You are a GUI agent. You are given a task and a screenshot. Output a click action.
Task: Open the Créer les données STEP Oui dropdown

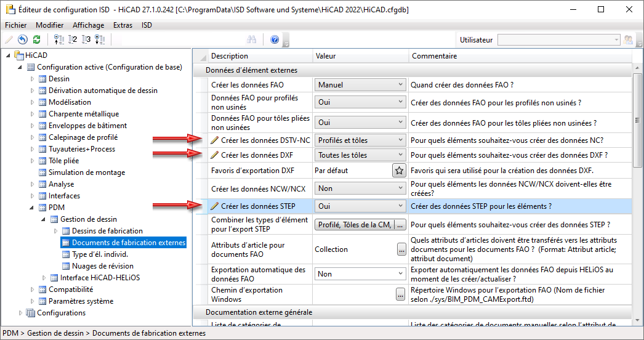coord(360,206)
